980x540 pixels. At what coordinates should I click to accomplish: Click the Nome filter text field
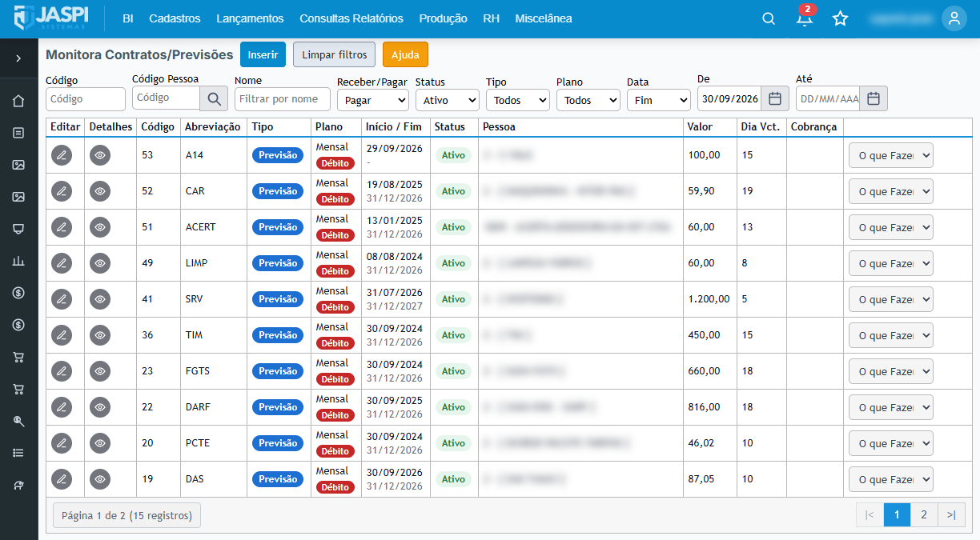tap(283, 99)
